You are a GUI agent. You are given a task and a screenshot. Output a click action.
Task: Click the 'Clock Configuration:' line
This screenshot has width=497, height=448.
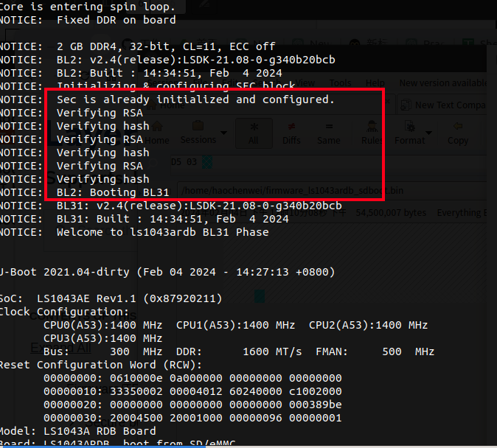[x=64, y=312]
